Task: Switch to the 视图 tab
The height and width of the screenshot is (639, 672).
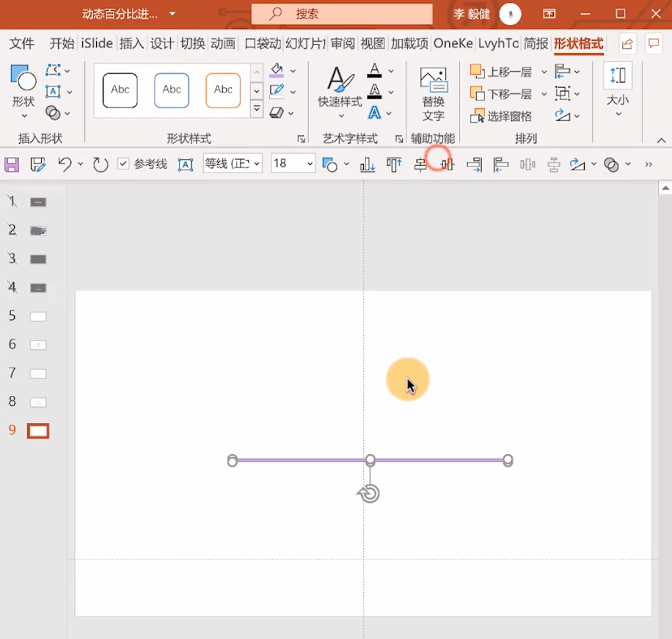Action: coord(373,43)
